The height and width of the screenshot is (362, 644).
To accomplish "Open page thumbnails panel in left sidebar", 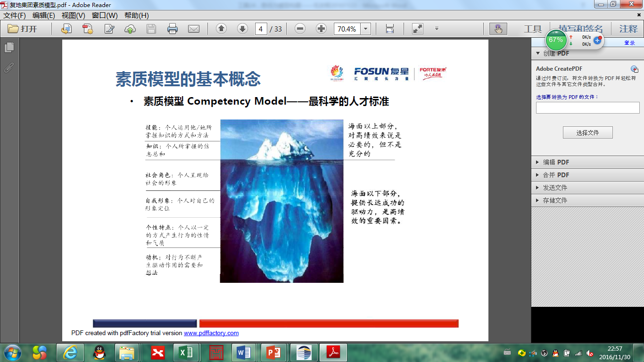I will click(9, 47).
